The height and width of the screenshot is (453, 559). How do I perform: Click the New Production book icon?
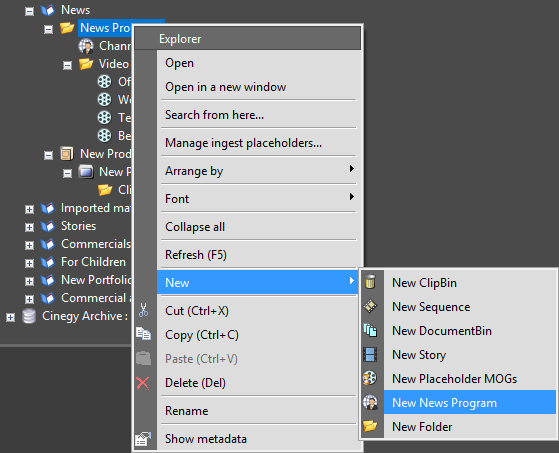point(67,154)
